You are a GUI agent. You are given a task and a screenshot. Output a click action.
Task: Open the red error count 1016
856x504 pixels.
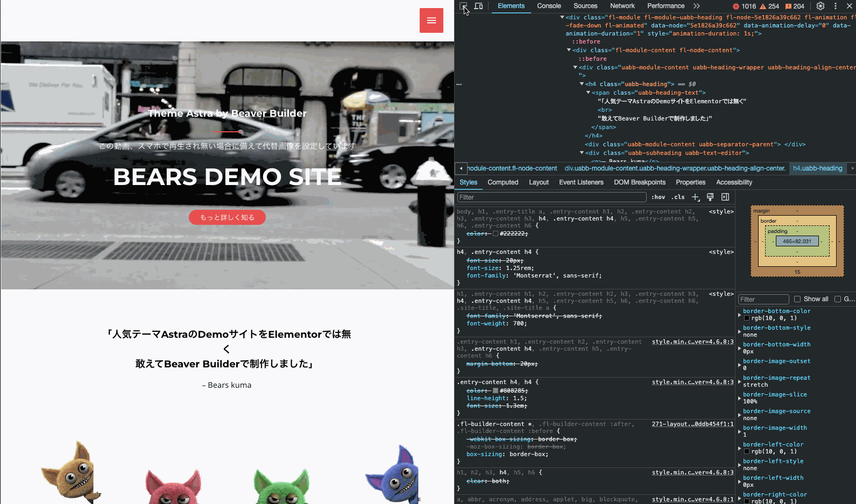click(744, 6)
